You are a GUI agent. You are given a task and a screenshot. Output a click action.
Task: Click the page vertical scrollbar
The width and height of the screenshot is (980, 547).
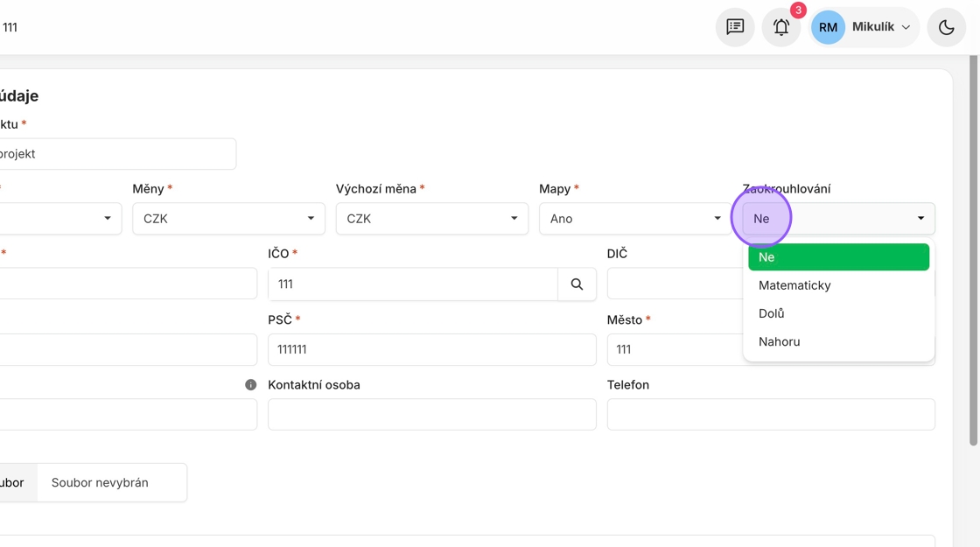tap(973, 250)
